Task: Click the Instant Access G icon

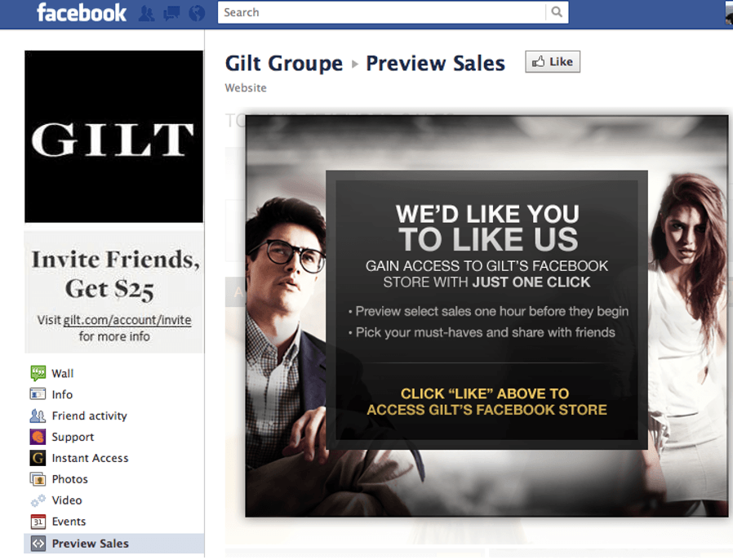Action: pyautogui.click(x=38, y=458)
